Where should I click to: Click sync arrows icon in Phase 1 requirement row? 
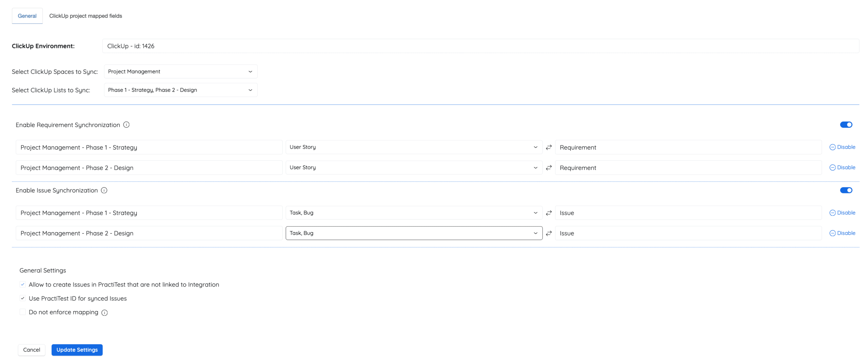[x=549, y=147]
